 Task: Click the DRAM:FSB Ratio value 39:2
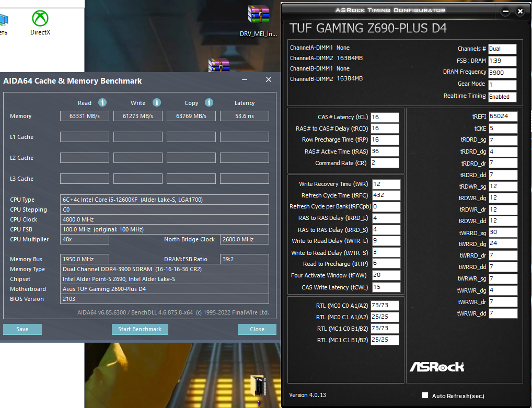(x=244, y=259)
